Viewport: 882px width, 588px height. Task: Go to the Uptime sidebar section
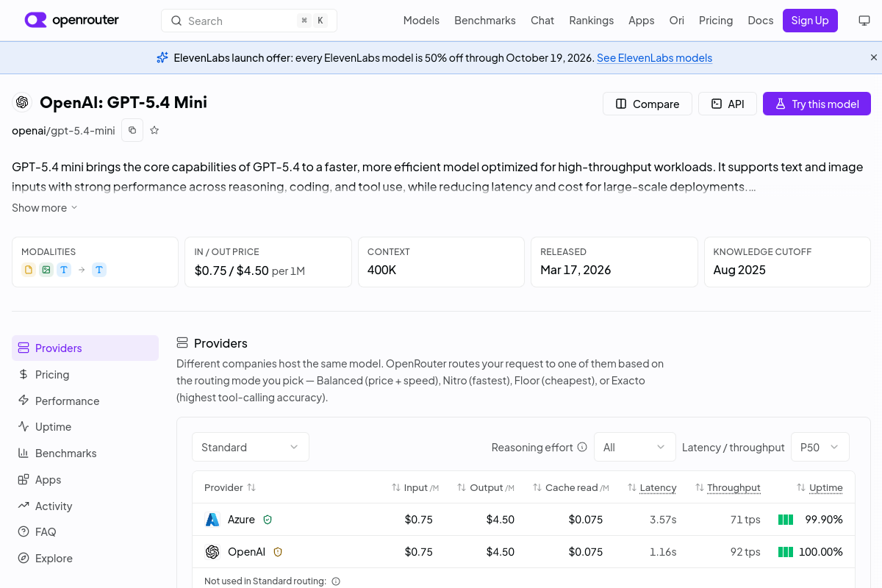click(x=85, y=427)
